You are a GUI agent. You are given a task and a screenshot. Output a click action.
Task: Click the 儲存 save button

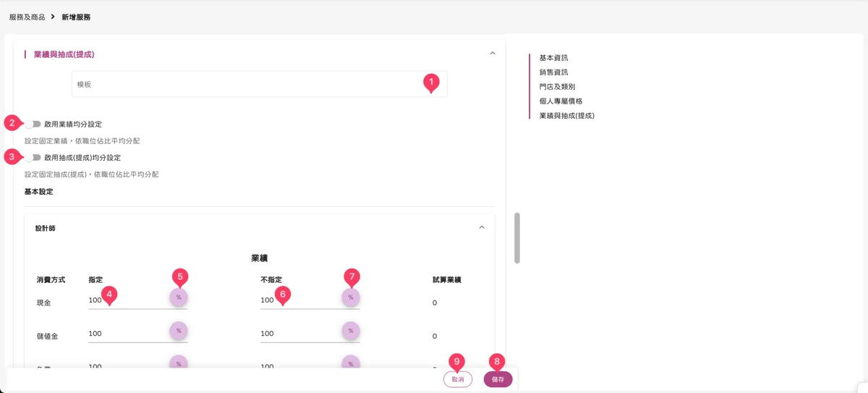tap(498, 379)
